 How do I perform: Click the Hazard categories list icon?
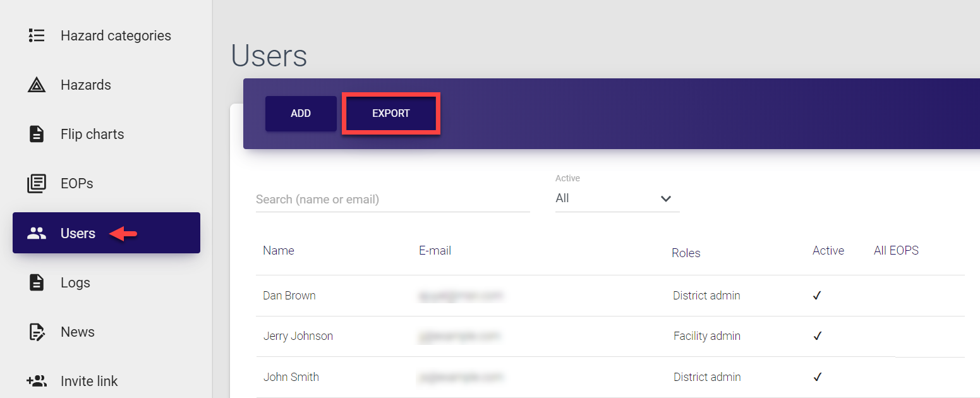[x=37, y=35]
